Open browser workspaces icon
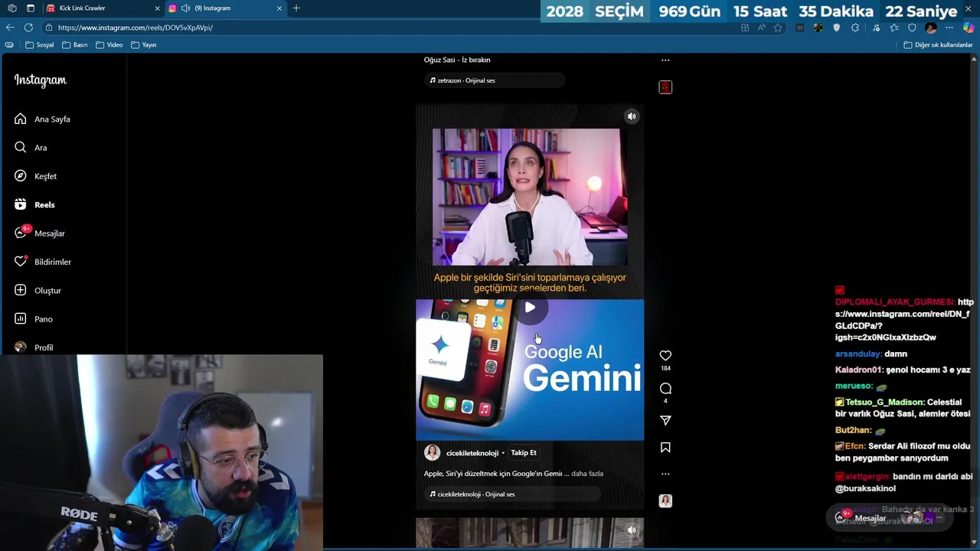 pyautogui.click(x=12, y=8)
